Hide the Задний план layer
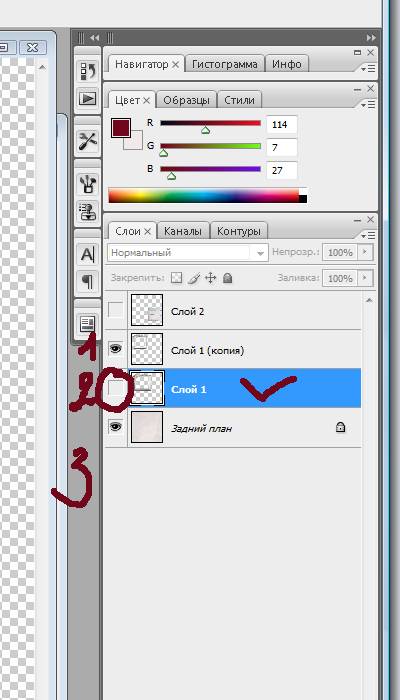The width and height of the screenshot is (400, 700). point(116,427)
